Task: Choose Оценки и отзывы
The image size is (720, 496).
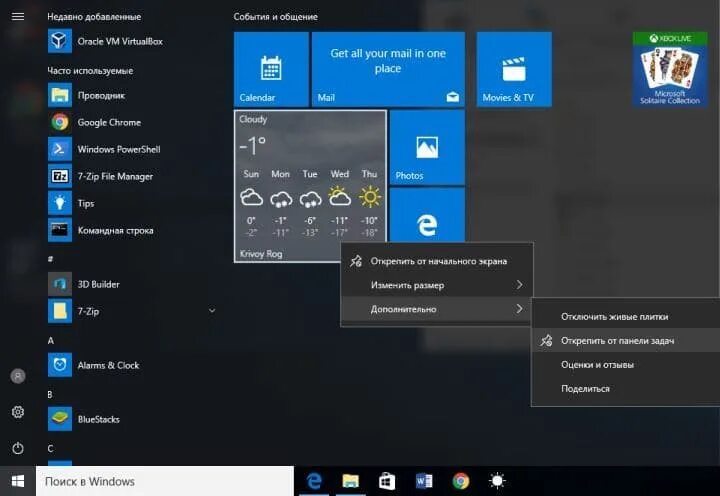Action: (x=626, y=365)
